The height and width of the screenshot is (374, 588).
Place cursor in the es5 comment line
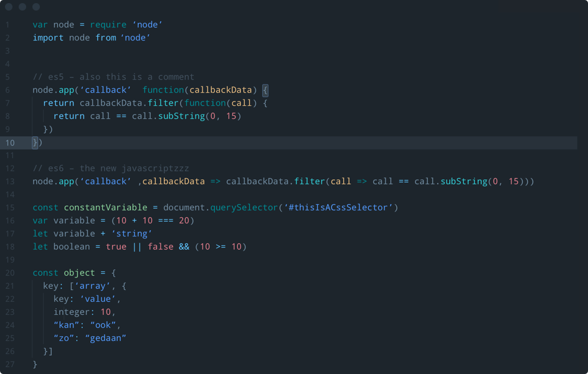[113, 77]
